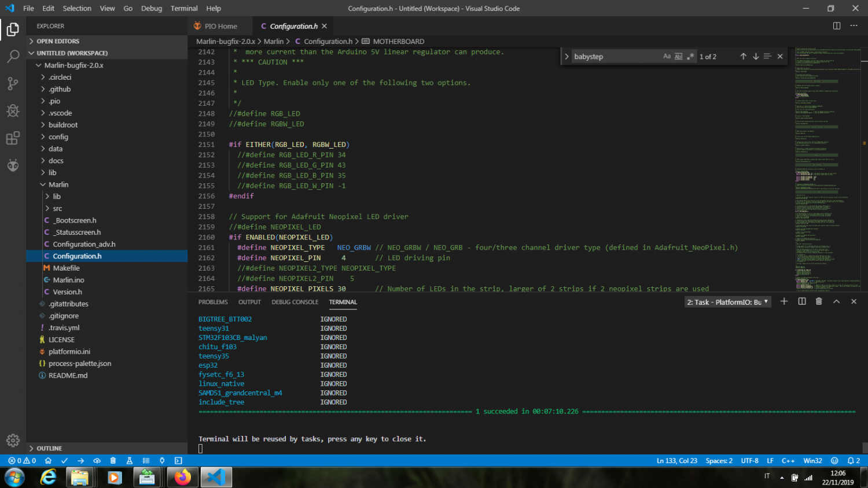Click PlatformIO Build checkmark in status bar

(x=64, y=461)
